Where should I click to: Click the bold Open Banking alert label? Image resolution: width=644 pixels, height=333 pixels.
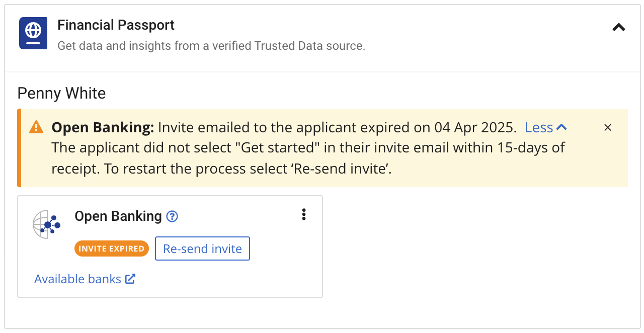click(x=103, y=128)
